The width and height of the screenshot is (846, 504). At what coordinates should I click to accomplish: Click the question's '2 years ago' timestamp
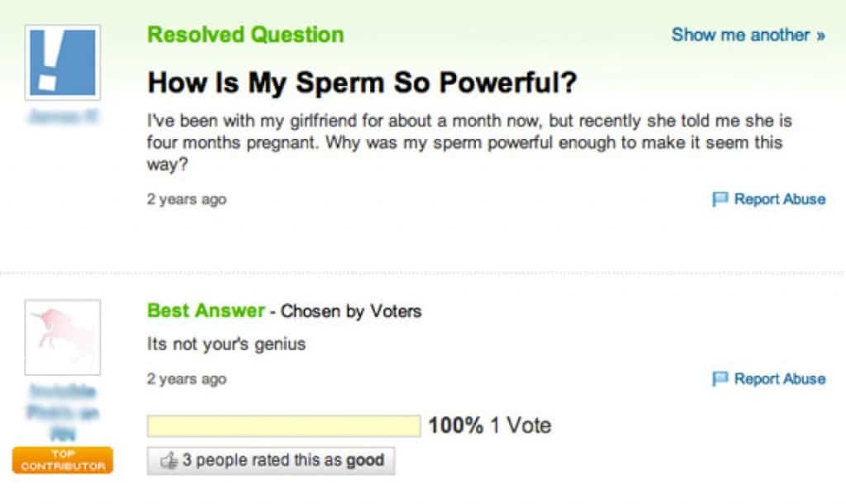(x=187, y=199)
